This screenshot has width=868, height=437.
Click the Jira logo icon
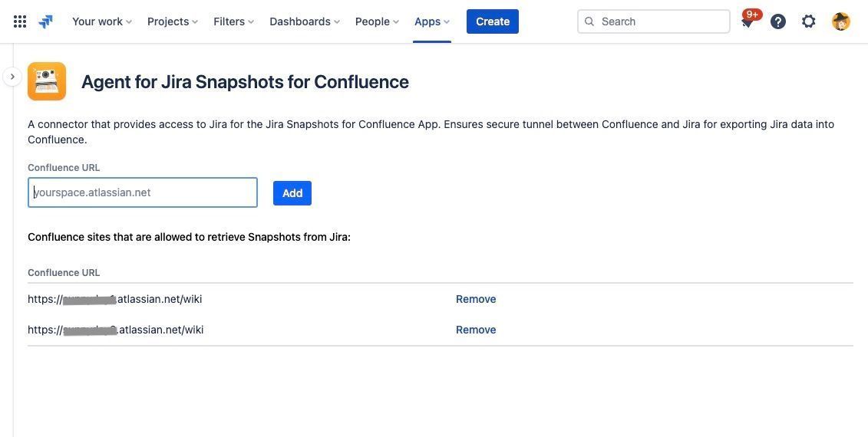point(46,21)
